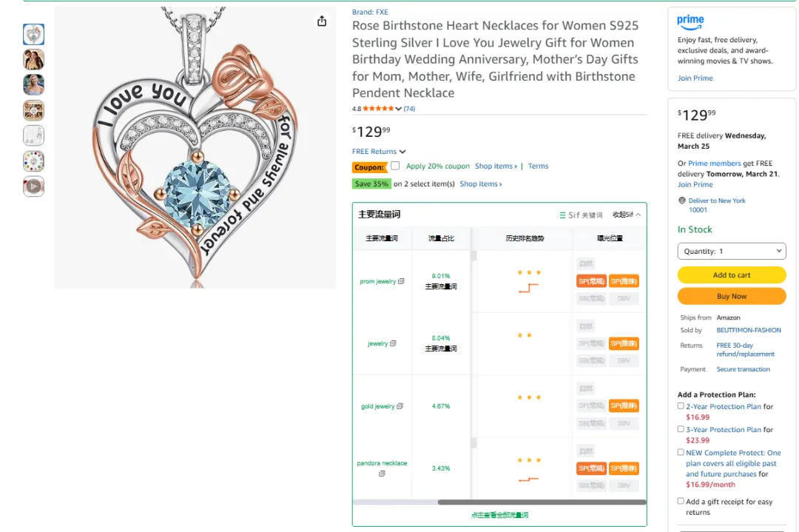Click the 曝光位置 column header

[610, 238]
